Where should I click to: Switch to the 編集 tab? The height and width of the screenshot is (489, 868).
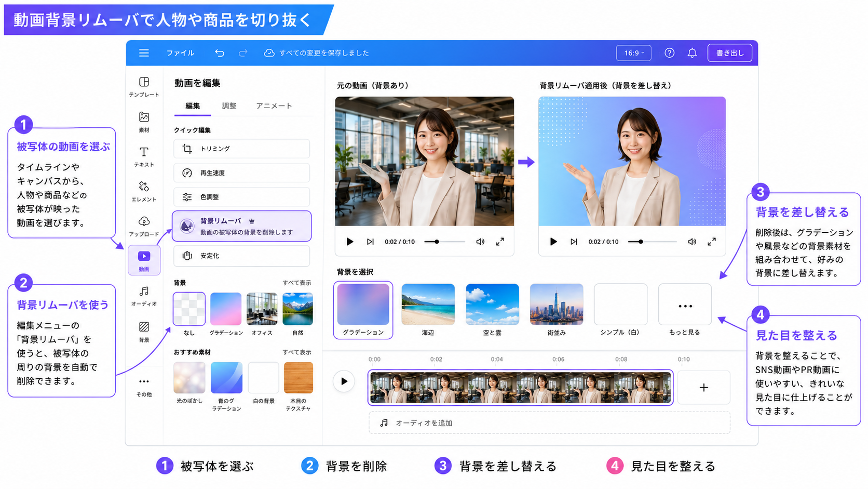tap(193, 106)
